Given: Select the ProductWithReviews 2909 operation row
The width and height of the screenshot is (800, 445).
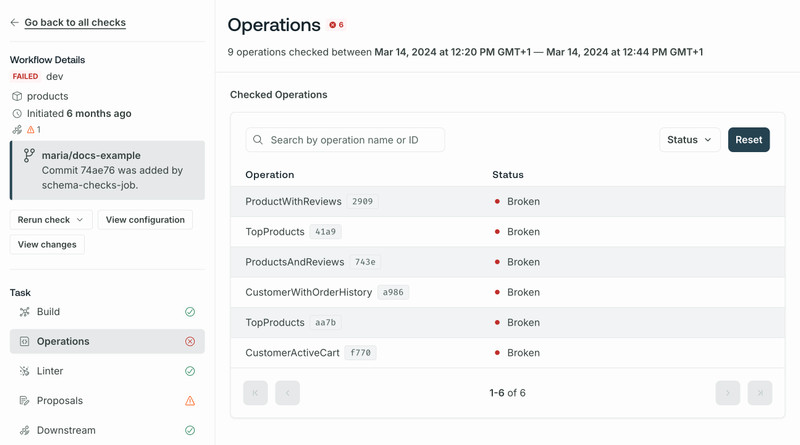Looking at the screenshot, I should point(507,202).
